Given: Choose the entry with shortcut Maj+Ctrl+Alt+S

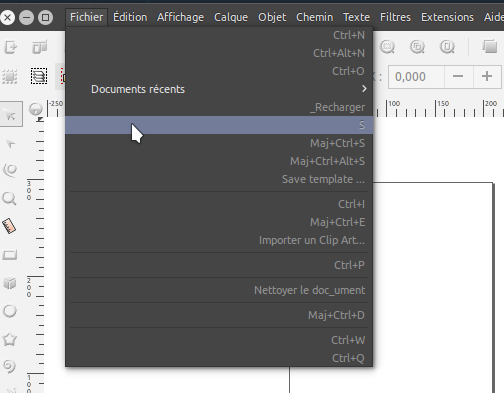Looking at the screenshot, I should click(219, 161).
